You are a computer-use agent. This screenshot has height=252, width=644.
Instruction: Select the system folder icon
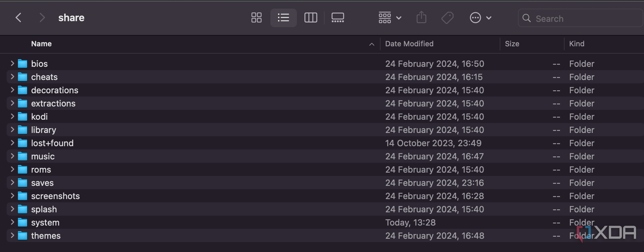pyautogui.click(x=23, y=222)
